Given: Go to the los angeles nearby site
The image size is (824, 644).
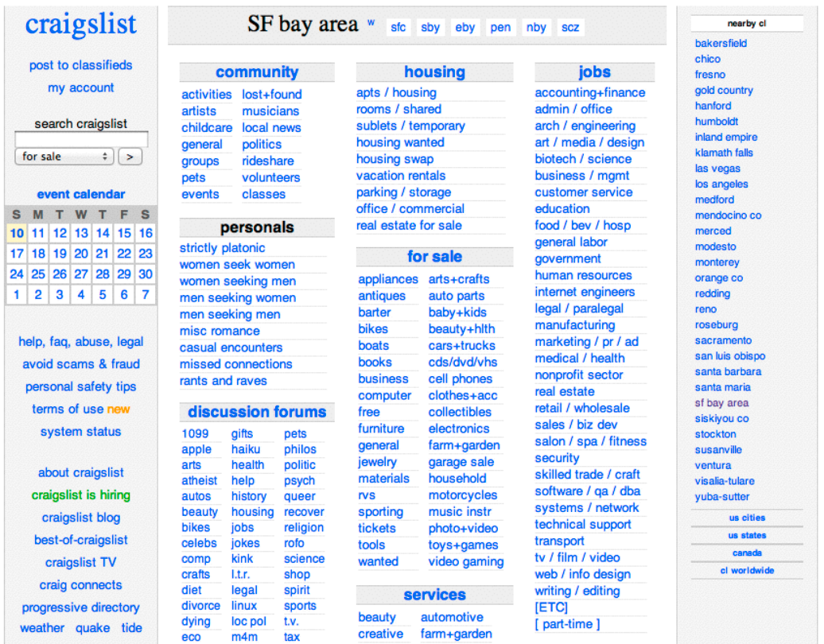Looking at the screenshot, I should 721,184.
